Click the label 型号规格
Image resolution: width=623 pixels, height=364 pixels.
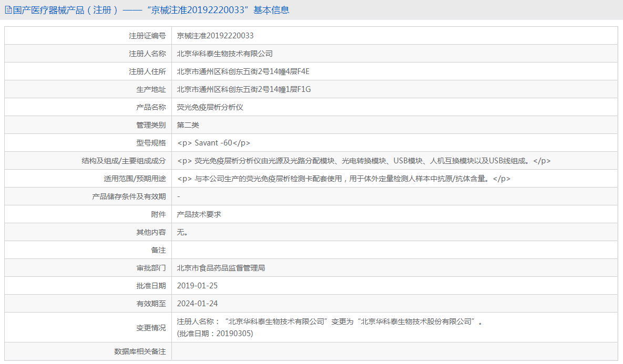tap(151, 143)
